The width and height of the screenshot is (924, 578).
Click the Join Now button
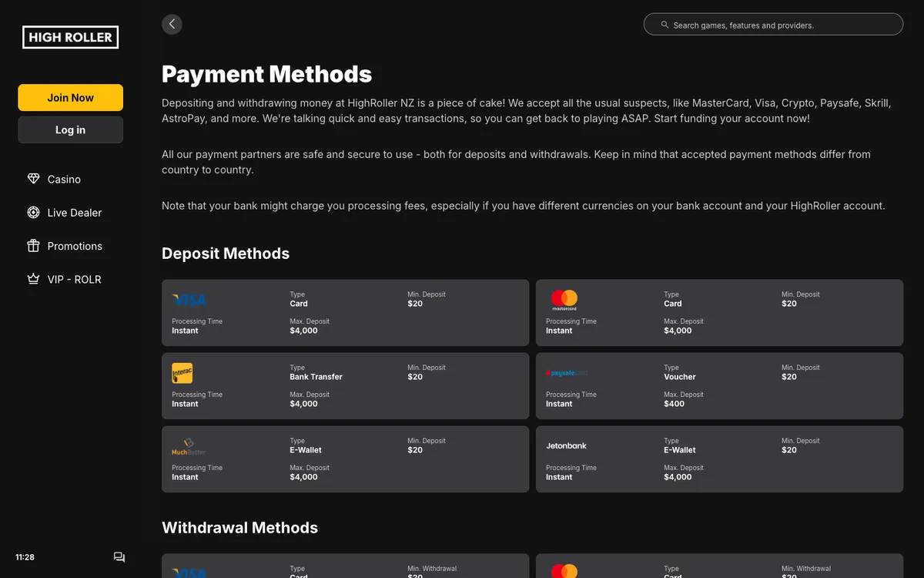point(70,98)
